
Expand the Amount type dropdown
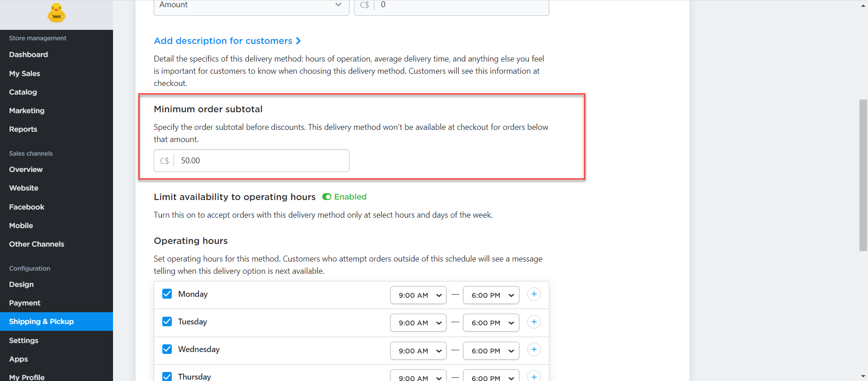[251, 5]
